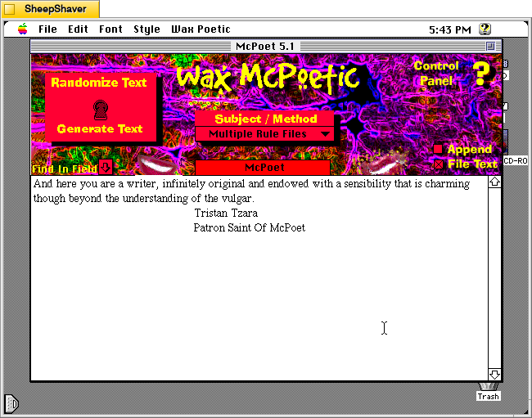
Task: Click the scroll up arrow in text field
Action: click(494, 182)
